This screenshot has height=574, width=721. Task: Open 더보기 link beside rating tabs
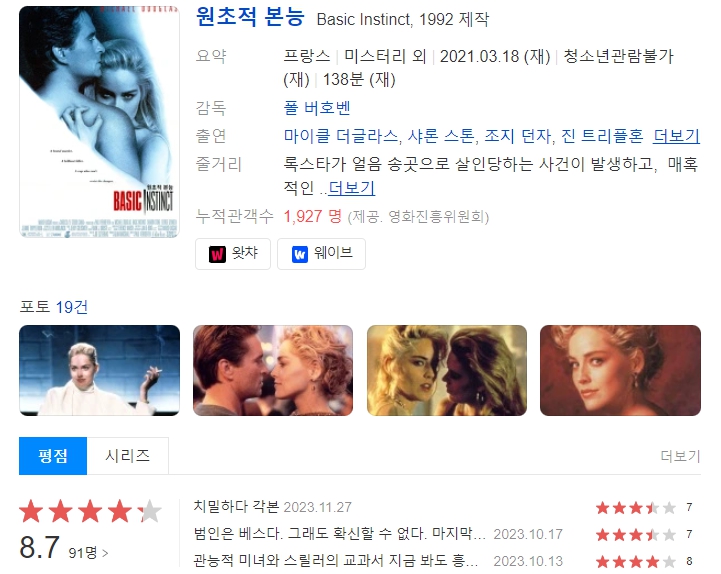(x=680, y=456)
